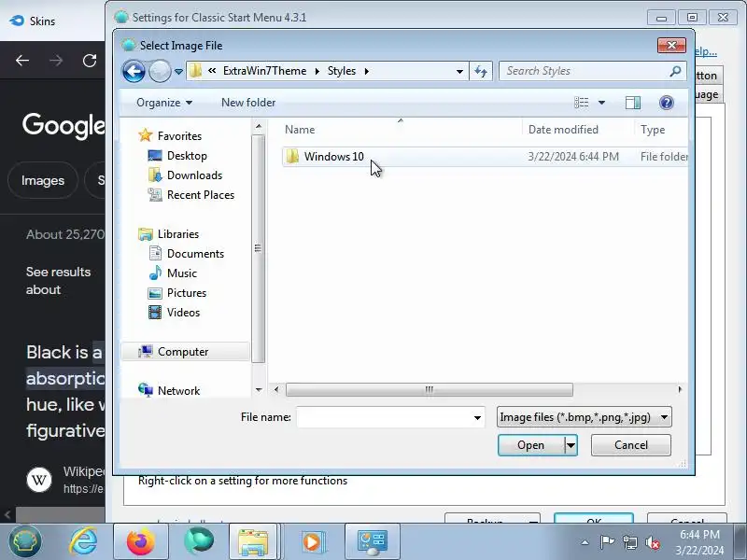Select Libraries in the navigation pane

click(178, 234)
